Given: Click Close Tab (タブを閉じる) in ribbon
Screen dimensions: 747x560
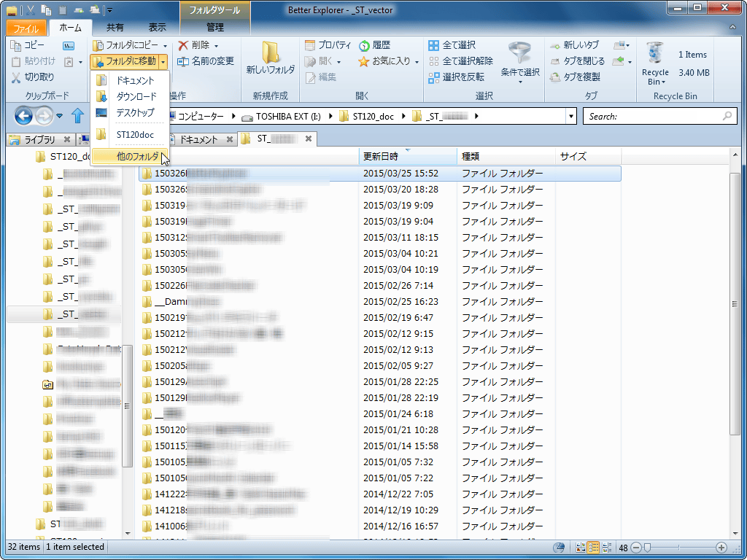Looking at the screenshot, I should (578, 61).
